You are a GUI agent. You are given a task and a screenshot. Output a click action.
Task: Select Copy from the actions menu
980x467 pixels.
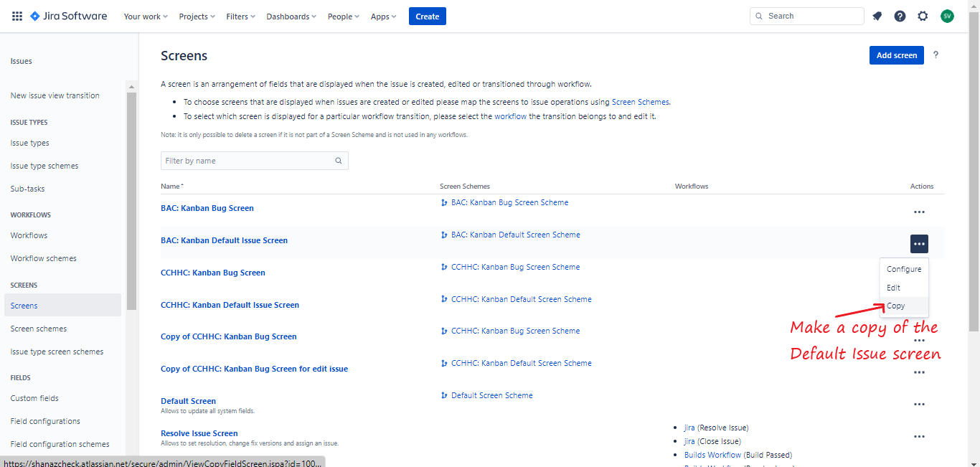pyautogui.click(x=896, y=306)
